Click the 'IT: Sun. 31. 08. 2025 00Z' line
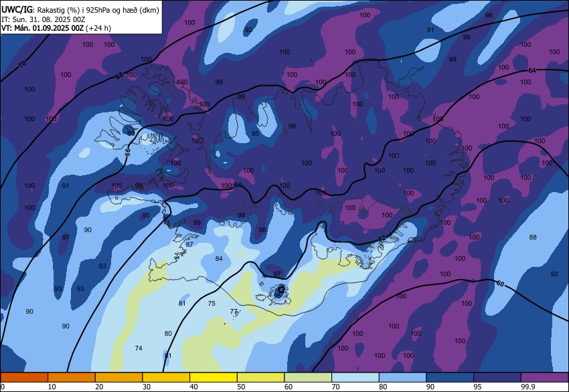Screen dimensions: 569x392 (x=44, y=19)
